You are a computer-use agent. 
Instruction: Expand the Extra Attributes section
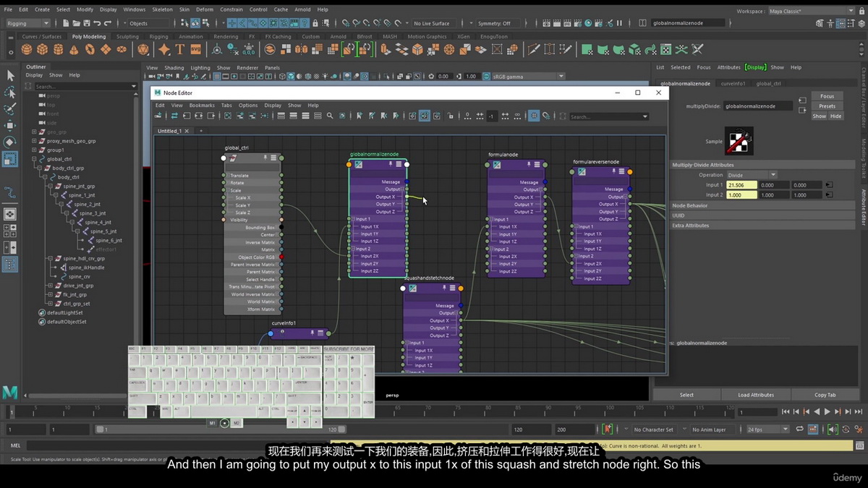pos(763,225)
